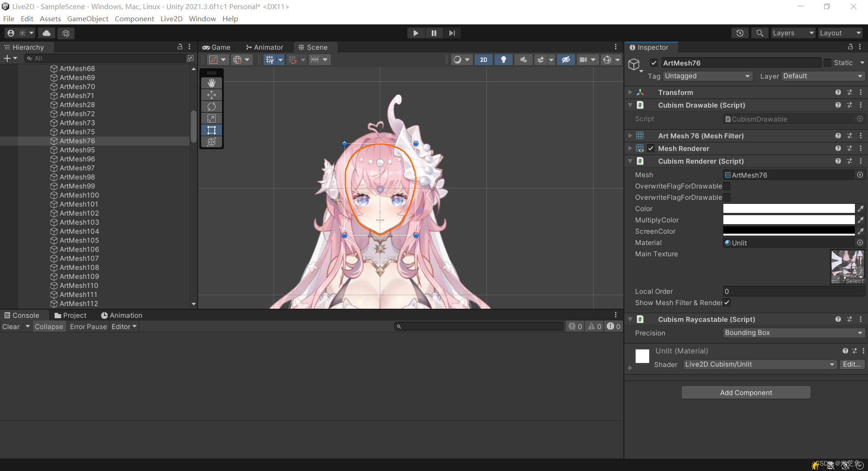
Task: Click the Add Component button
Action: (x=745, y=392)
